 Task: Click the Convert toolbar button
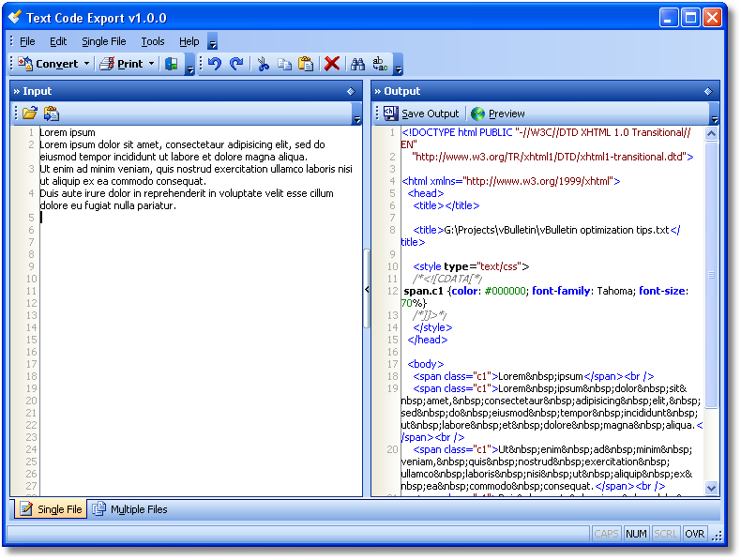[48, 64]
